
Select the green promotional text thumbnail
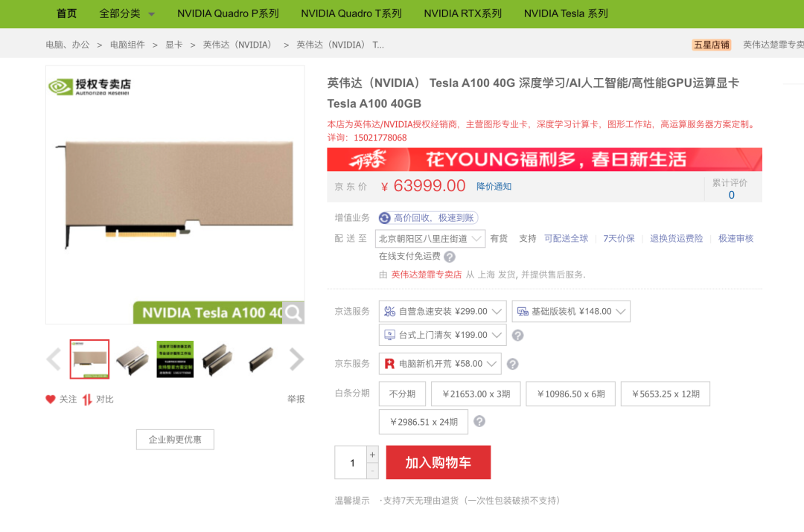(x=175, y=359)
